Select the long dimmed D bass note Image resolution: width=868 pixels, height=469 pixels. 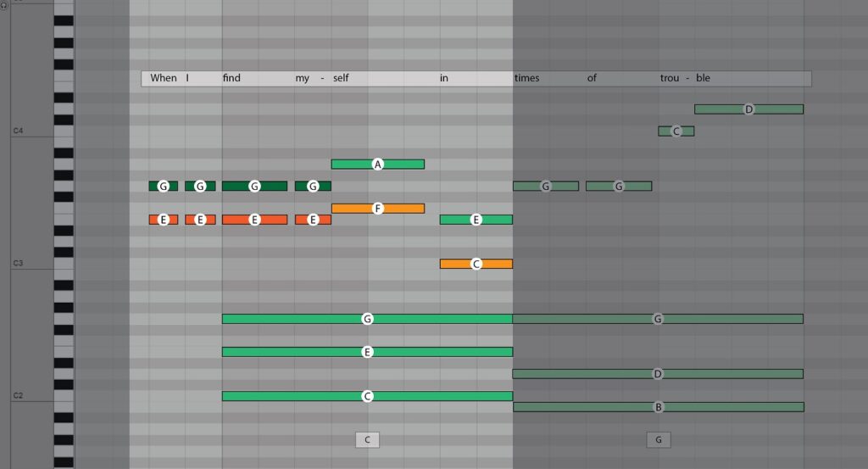[x=658, y=374]
